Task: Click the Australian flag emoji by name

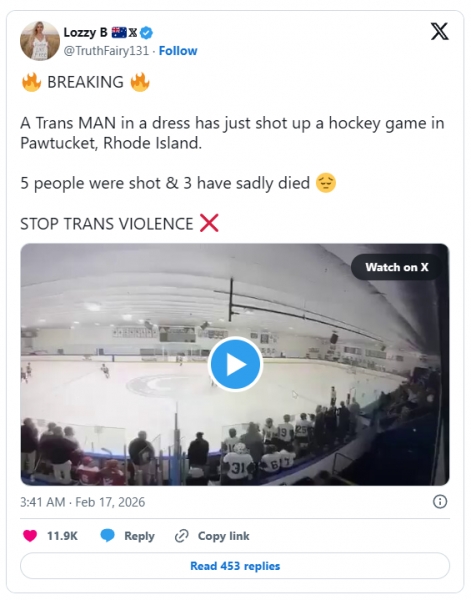Action: [119, 33]
